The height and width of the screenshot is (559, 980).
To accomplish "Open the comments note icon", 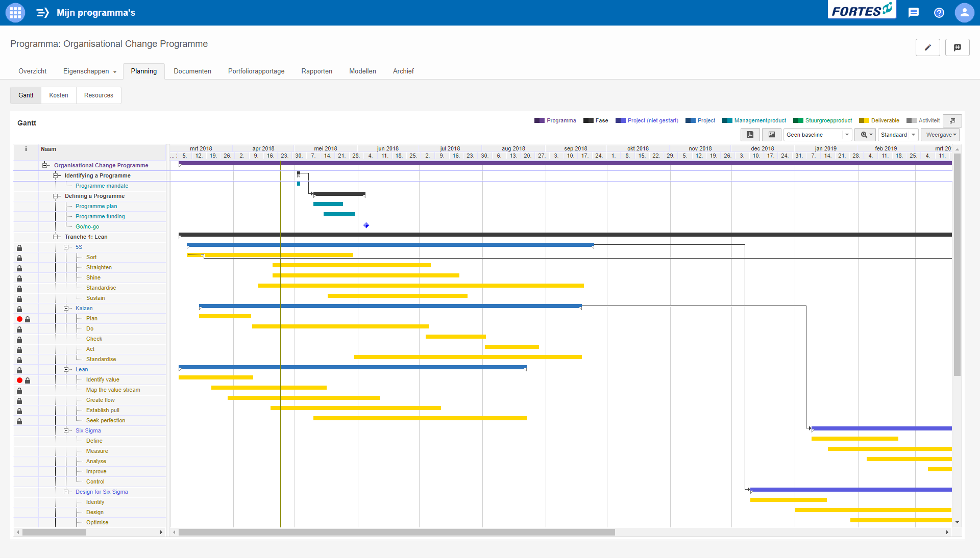I will [957, 47].
